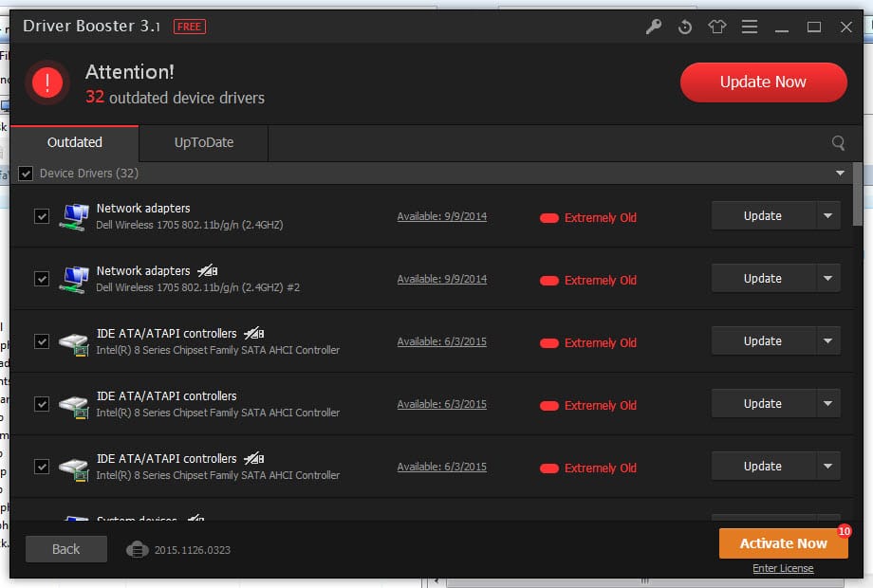Click the red 10 notification badge
The height and width of the screenshot is (588, 873).
[844, 531]
